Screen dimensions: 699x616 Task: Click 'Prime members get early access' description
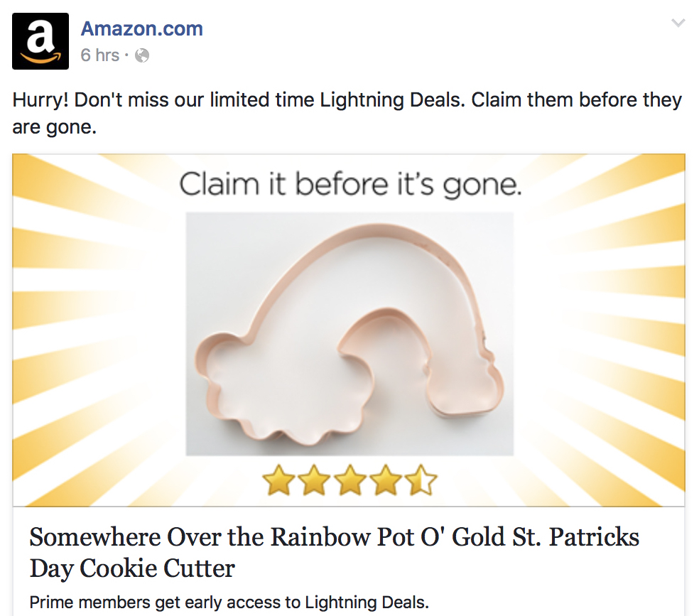[x=229, y=603]
